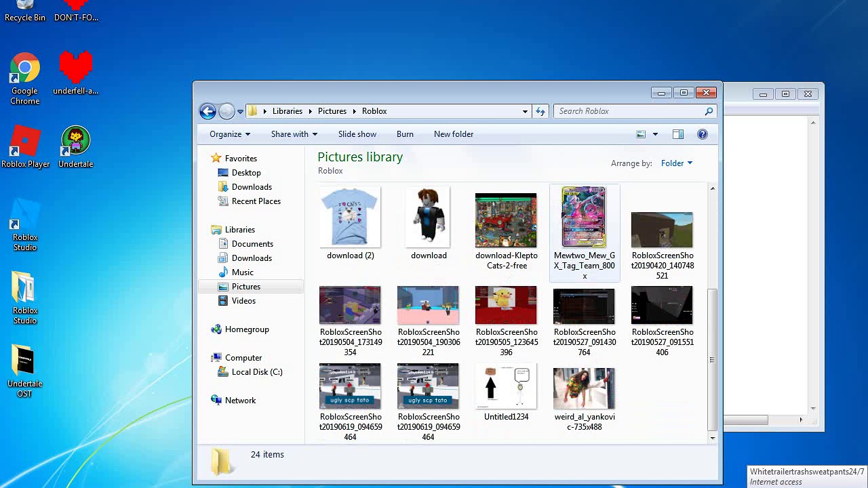Click the Undertale desktop icon

(76, 146)
